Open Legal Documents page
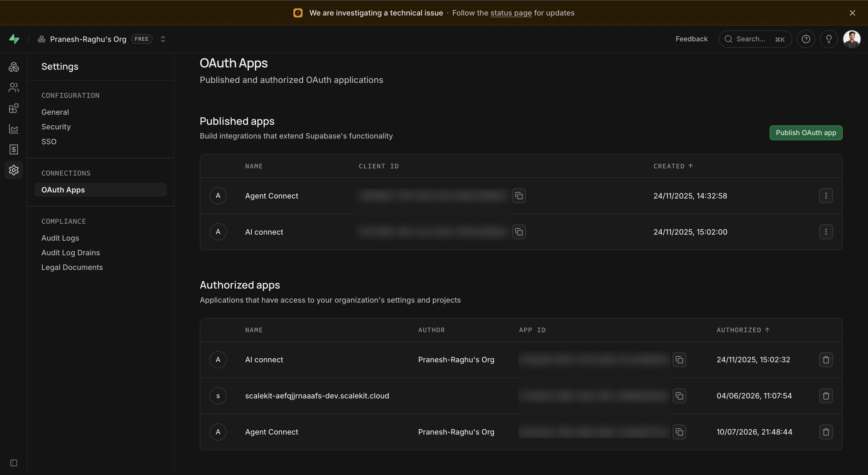Image resolution: width=868 pixels, height=475 pixels. [72, 267]
